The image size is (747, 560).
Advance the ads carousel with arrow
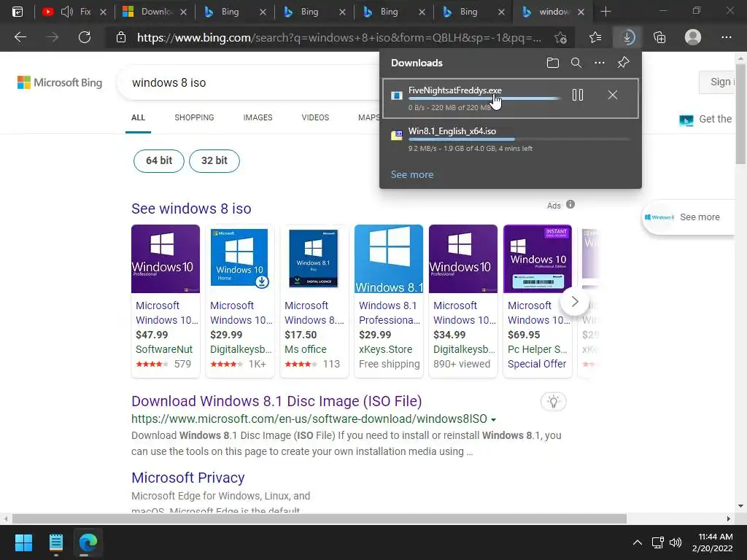pyautogui.click(x=575, y=301)
